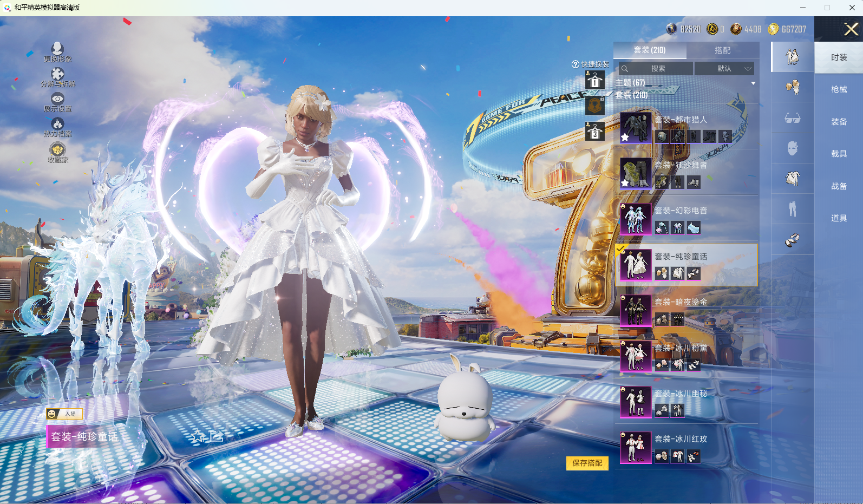The width and height of the screenshot is (863, 504).
Task: Select the 套装-冰川幽秘 outfit thumbnail
Action: coord(636,402)
